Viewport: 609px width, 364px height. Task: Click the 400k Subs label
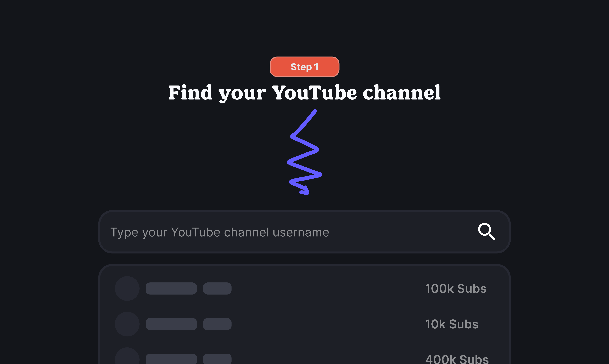457,359
